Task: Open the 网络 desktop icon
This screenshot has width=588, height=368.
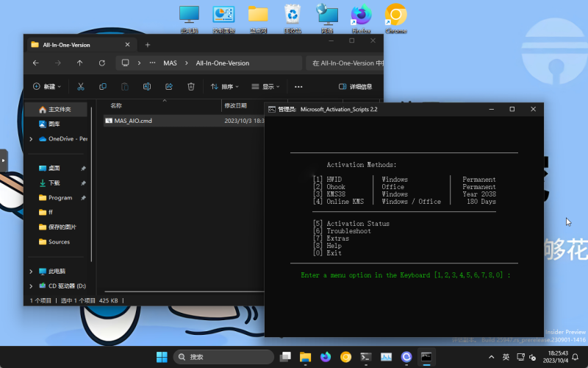Action: [327, 19]
